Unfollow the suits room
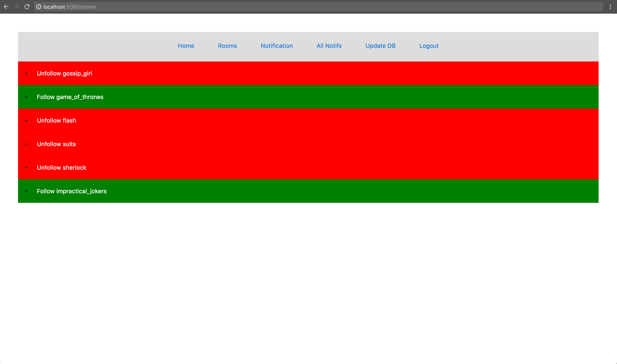Image resolution: width=617 pixels, height=364 pixels. 56,144
